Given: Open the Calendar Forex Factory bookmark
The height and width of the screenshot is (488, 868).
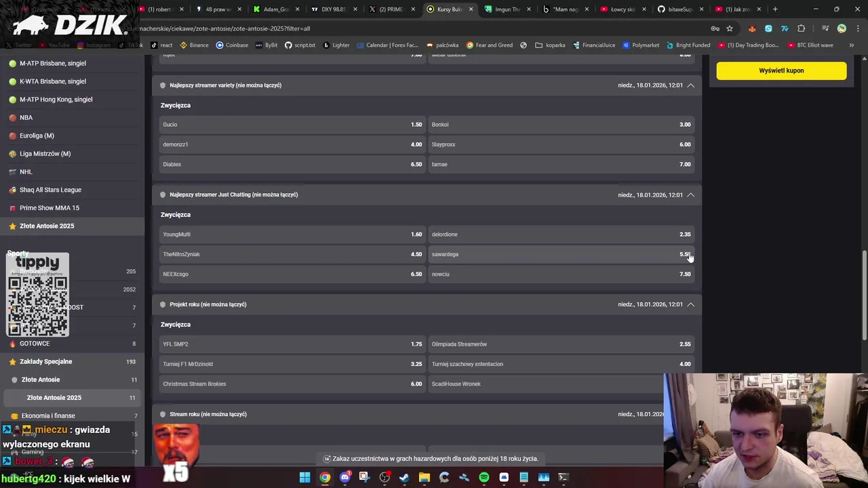Looking at the screenshot, I should (x=387, y=45).
